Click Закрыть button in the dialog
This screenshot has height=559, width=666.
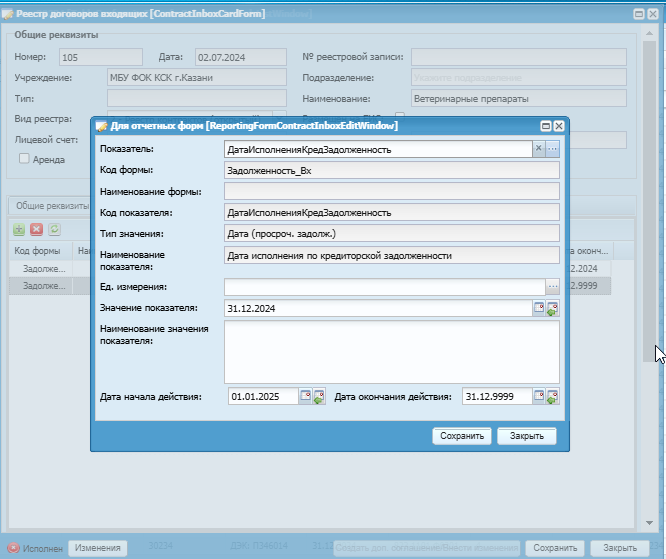[x=527, y=436]
